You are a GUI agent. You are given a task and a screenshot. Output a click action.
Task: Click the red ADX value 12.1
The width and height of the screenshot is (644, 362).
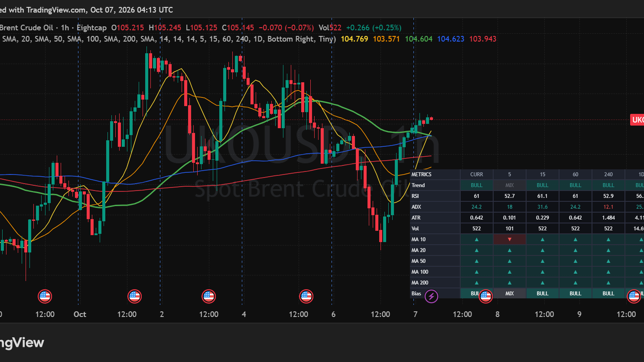click(608, 207)
